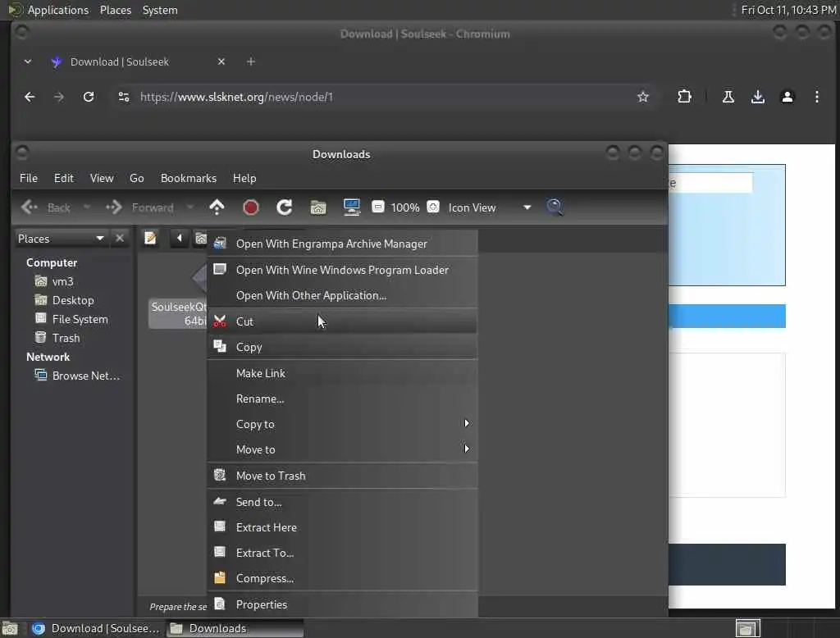Open Chromium extensions puzzle icon
The height and width of the screenshot is (638, 840).
click(x=684, y=97)
